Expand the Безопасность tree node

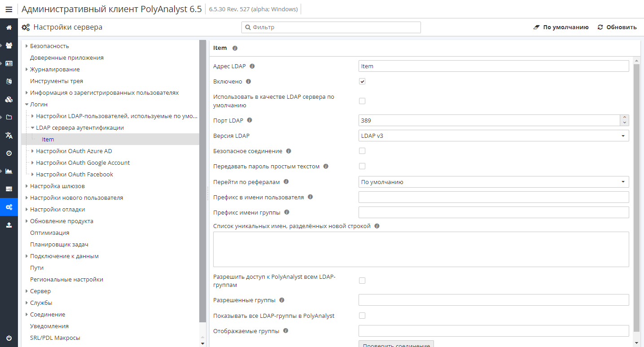[27, 46]
